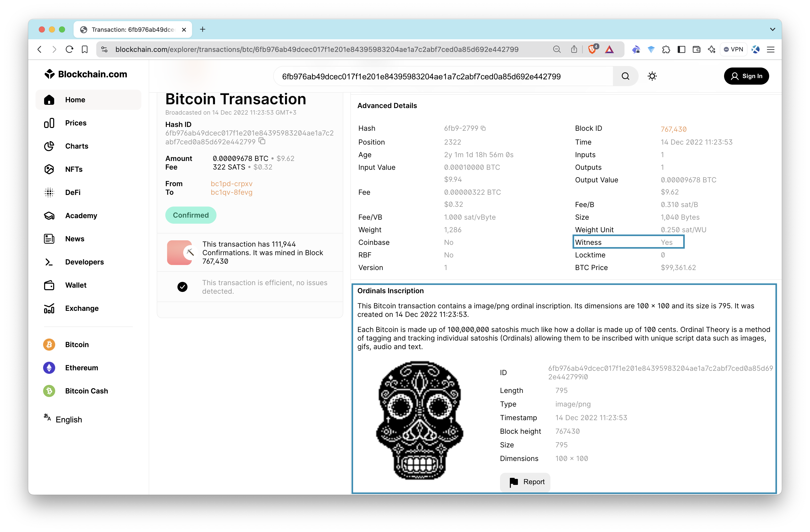Open NFTs section in sidebar
The image size is (810, 532).
(74, 169)
